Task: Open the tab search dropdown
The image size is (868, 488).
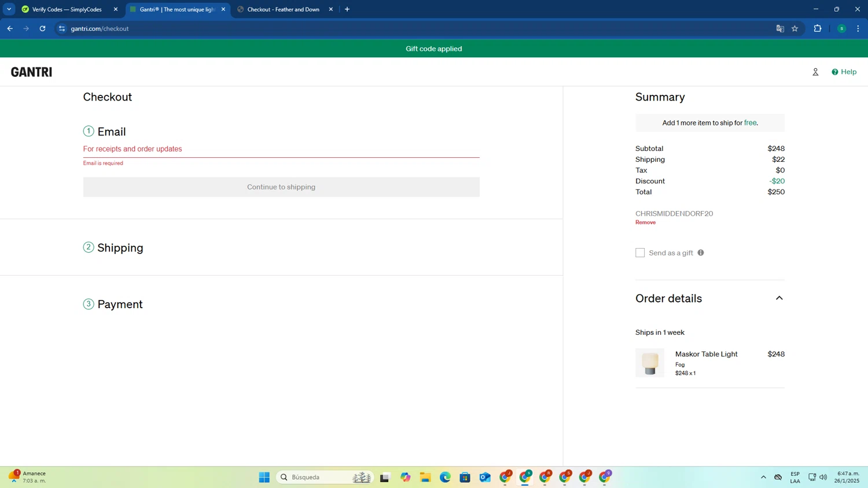Action: click(x=9, y=9)
